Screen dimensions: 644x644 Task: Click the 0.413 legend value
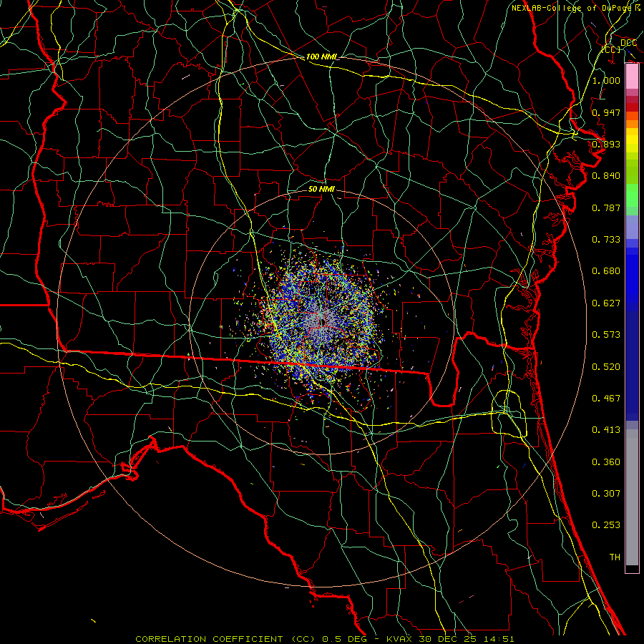[606, 430]
